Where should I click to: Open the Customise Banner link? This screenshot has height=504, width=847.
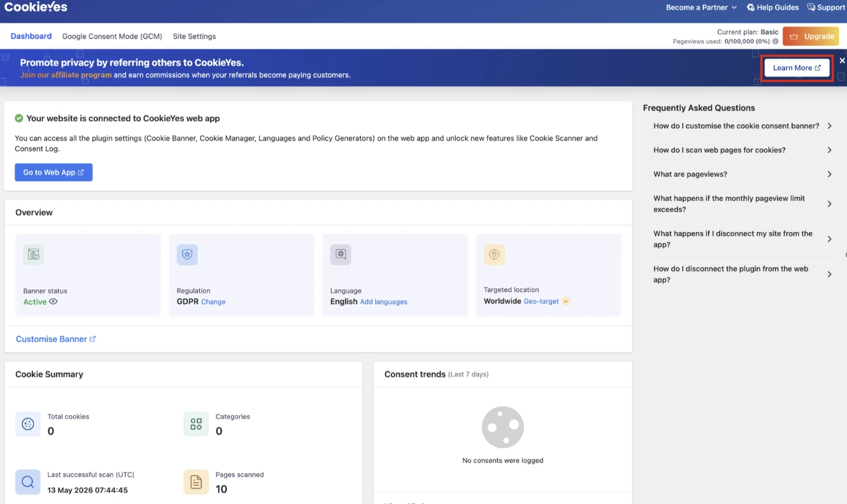(x=56, y=339)
